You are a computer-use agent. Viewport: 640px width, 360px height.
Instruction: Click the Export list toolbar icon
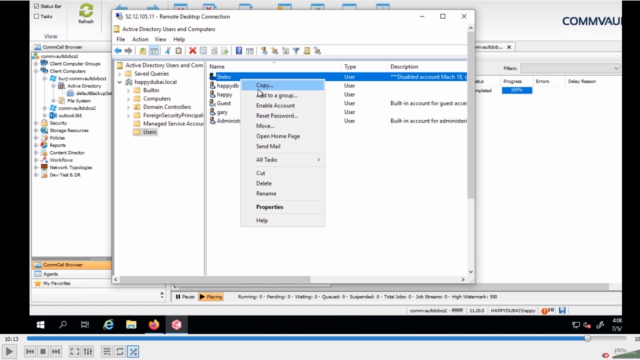click(x=225, y=51)
